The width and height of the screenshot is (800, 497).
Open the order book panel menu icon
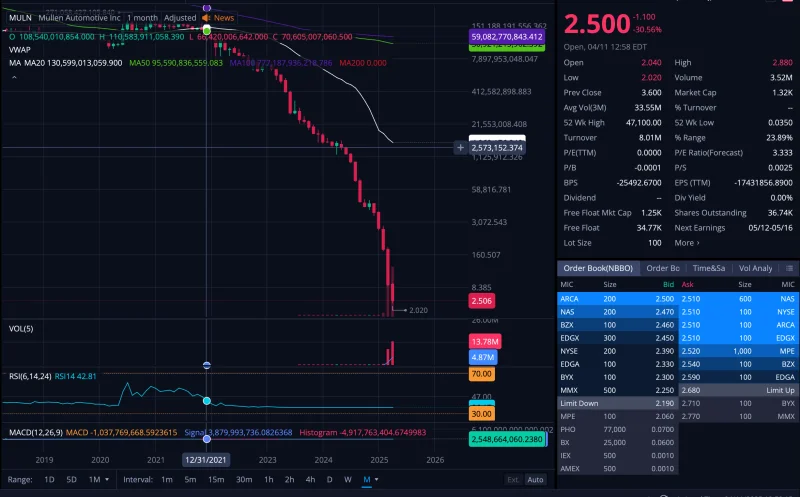[x=789, y=268]
